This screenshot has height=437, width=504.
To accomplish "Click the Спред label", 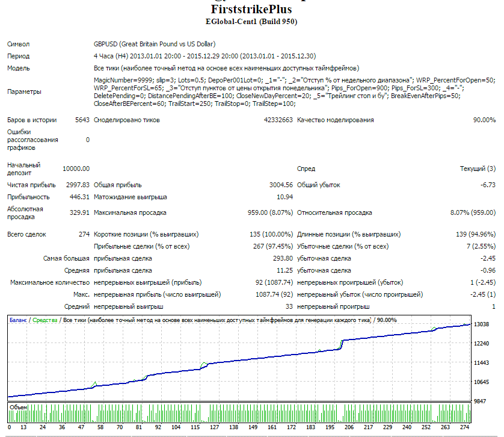I will point(306,169).
